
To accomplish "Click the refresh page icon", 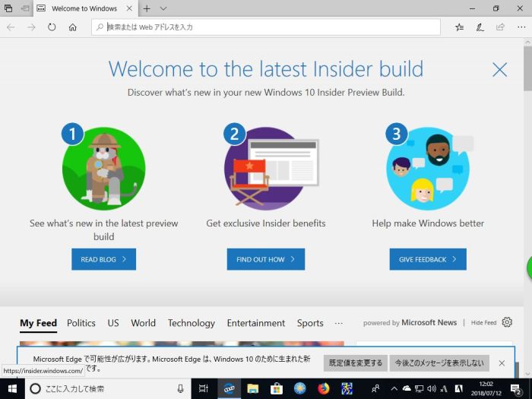I will tap(52, 27).
